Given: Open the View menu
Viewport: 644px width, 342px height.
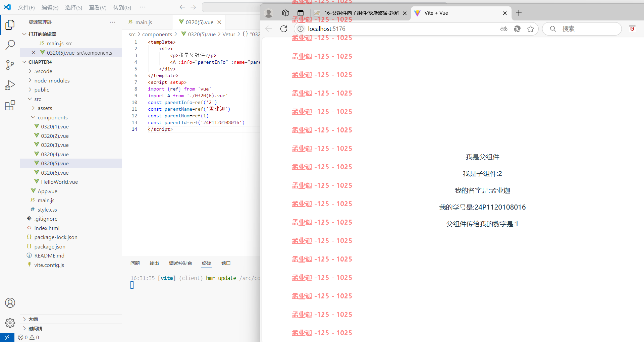Looking at the screenshot, I should pos(98,7).
